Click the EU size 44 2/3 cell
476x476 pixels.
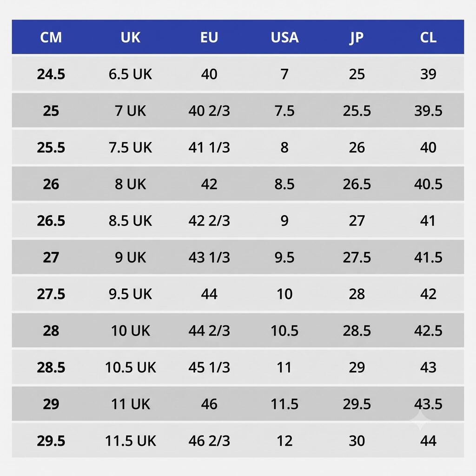click(209, 331)
